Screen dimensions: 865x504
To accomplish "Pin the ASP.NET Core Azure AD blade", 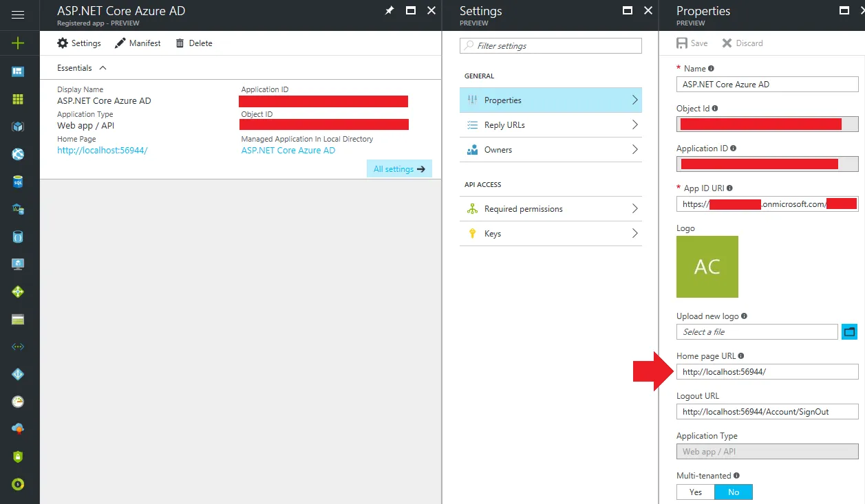I will tap(389, 10).
